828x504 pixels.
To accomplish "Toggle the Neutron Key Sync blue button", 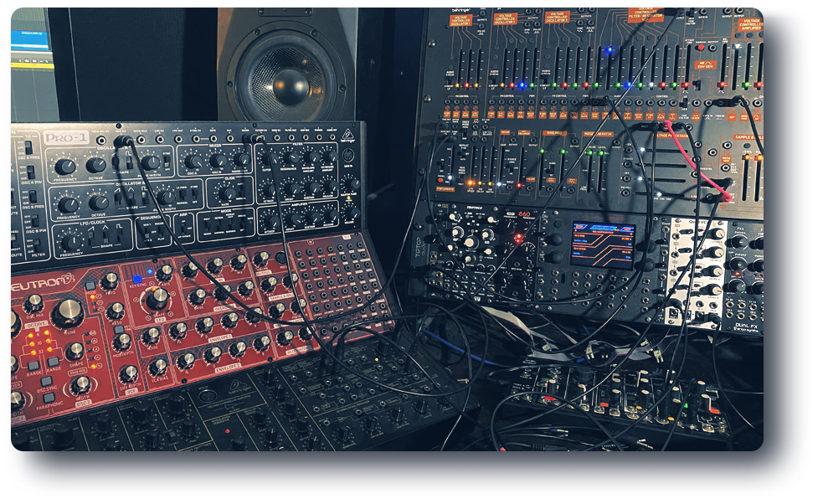I will point(138,279).
